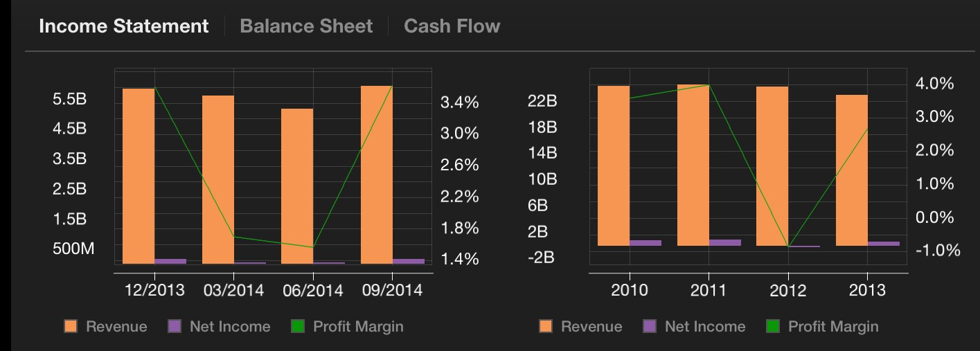Click orange Revenue swatch in annual chart legend
The height and width of the screenshot is (351, 980).
point(546,326)
